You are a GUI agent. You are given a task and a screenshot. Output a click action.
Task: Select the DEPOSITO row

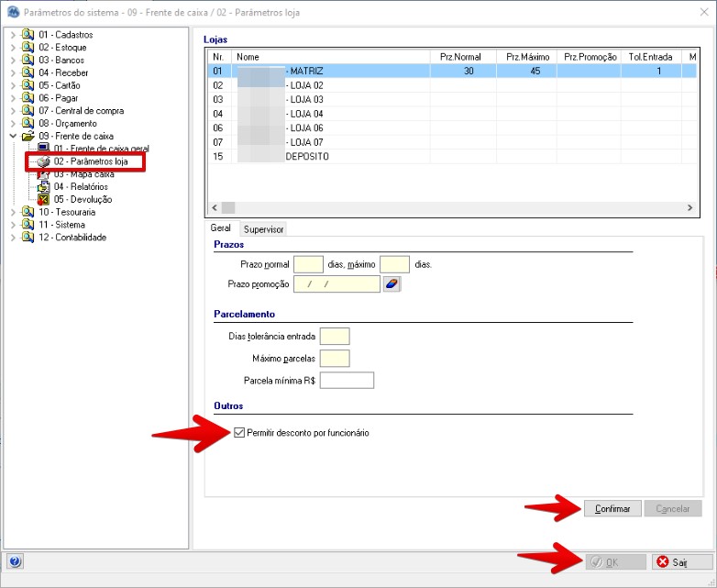[452, 156]
